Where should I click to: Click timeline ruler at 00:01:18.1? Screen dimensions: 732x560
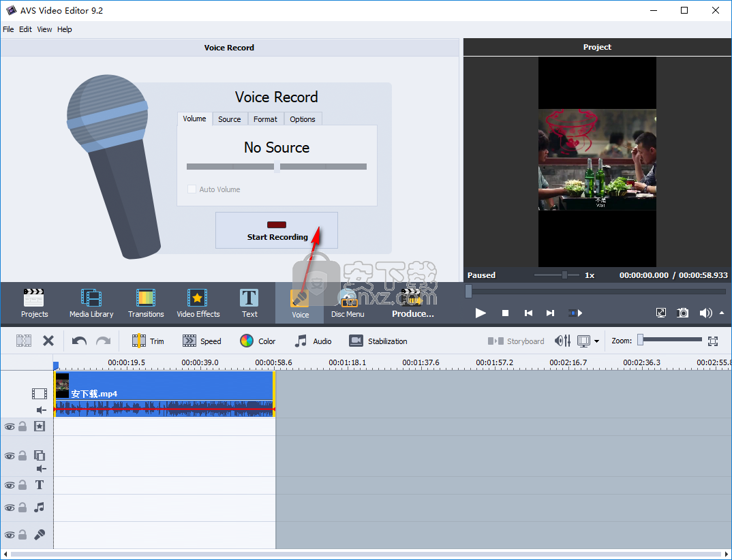pos(348,362)
